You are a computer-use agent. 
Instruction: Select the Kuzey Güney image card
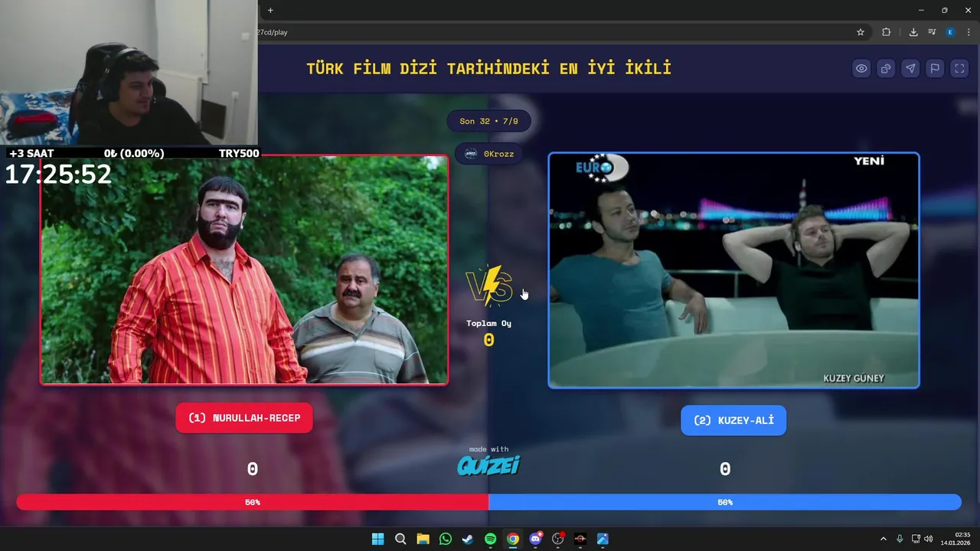(733, 270)
